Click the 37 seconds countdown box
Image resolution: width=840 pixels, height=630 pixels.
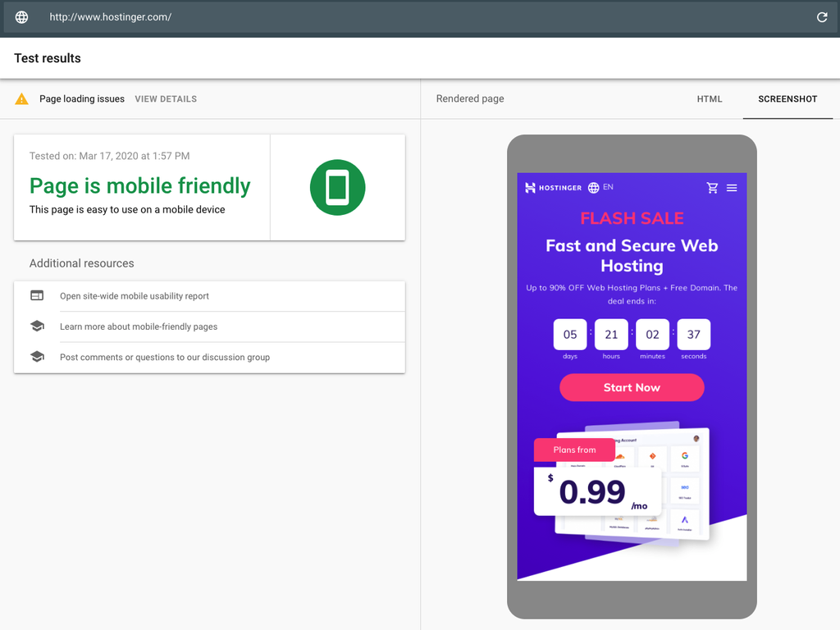pyautogui.click(x=694, y=335)
